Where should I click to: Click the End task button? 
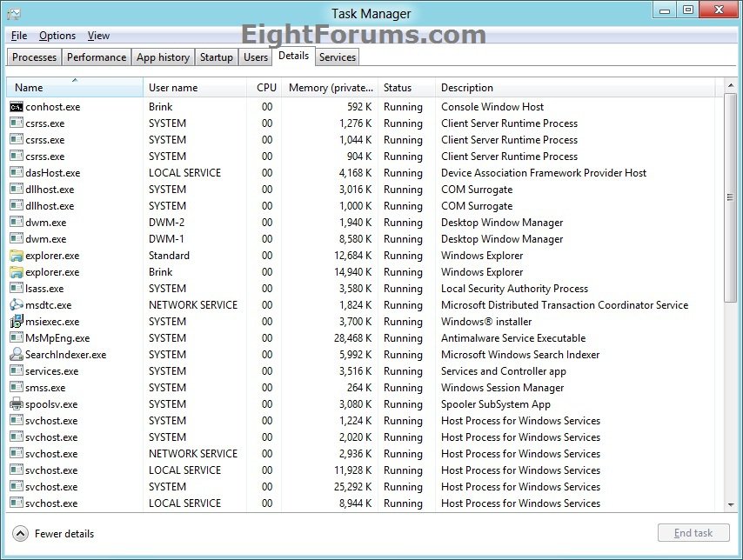click(693, 533)
